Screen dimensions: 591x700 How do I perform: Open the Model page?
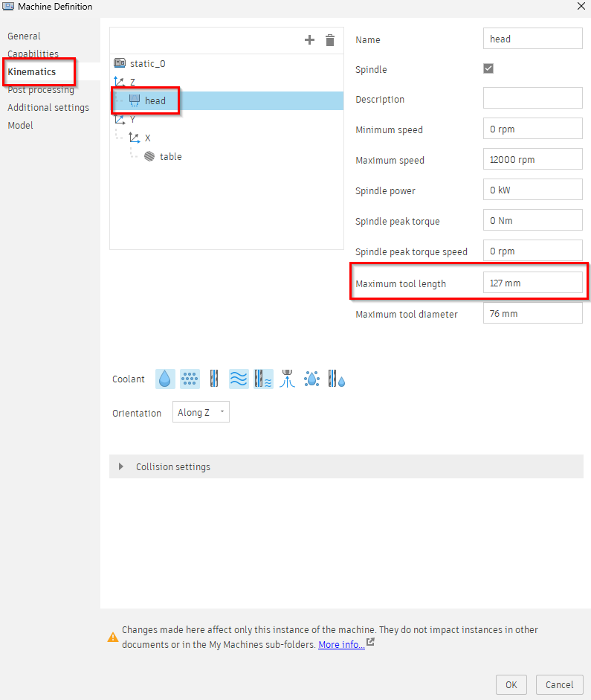(x=21, y=126)
